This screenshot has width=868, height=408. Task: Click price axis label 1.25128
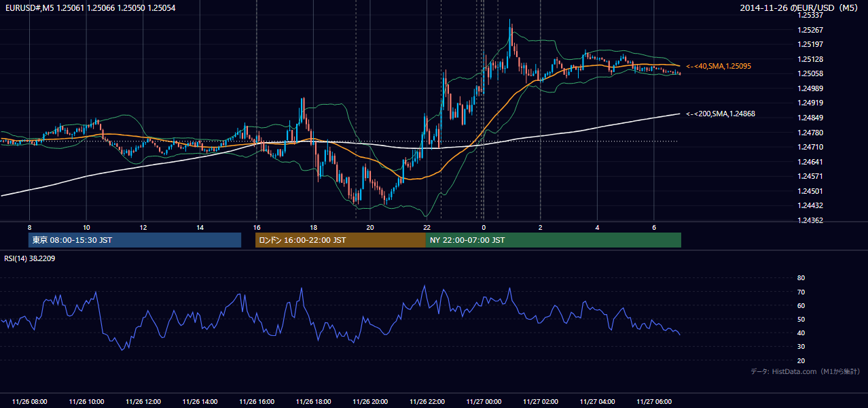pos(810,59)
